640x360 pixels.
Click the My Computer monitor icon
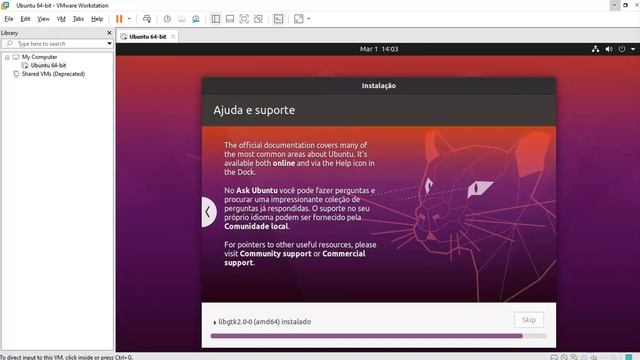click(x=16, y=57)
